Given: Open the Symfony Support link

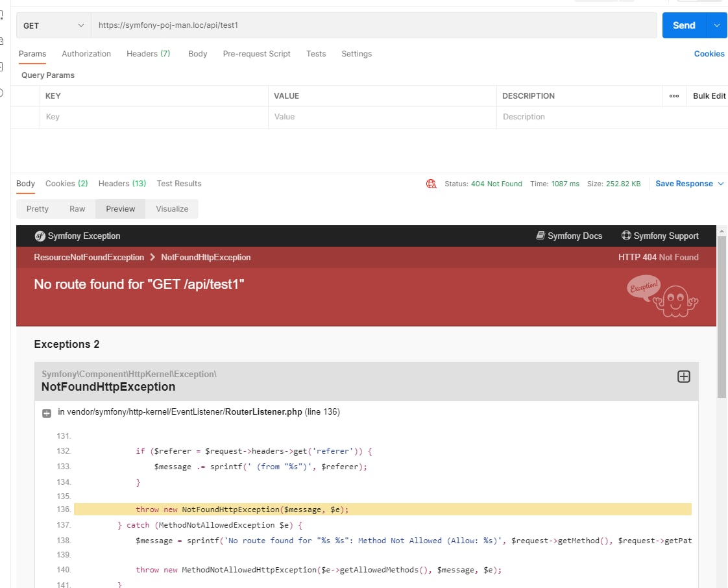Looking at the screenshot, I should pos(660,236).
